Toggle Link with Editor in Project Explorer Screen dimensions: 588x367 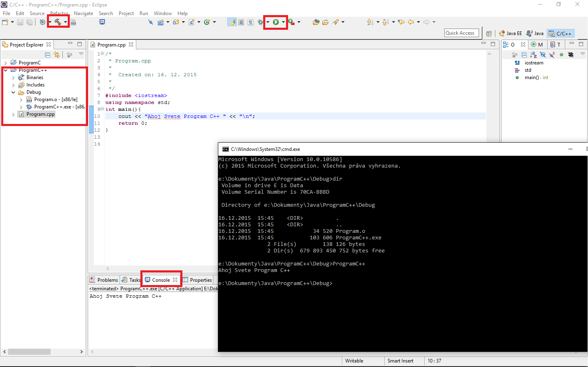pyautogui.click(x=57, y=55)
